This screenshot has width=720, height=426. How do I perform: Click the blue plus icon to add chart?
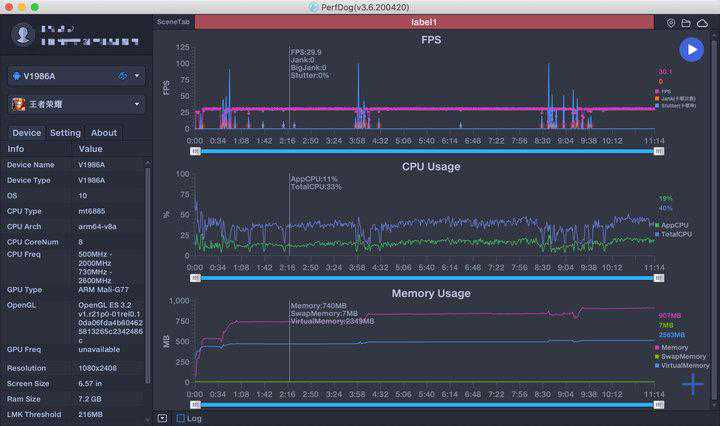tap(693, 384)
